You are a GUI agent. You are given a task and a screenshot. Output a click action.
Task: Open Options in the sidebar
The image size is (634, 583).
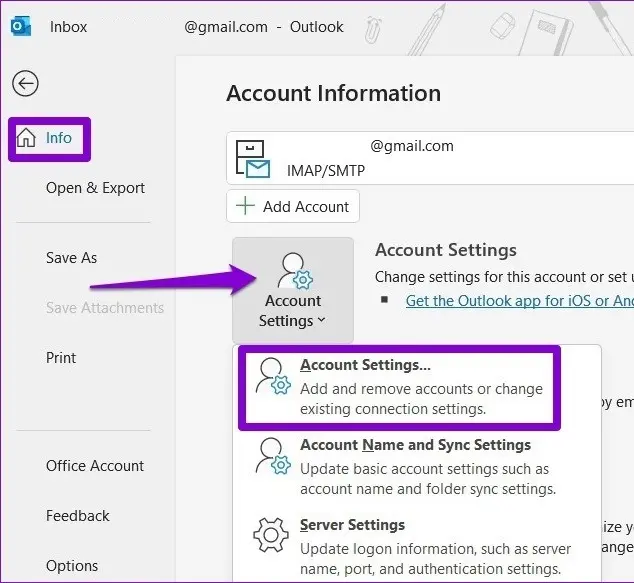[x=72, y=566]
